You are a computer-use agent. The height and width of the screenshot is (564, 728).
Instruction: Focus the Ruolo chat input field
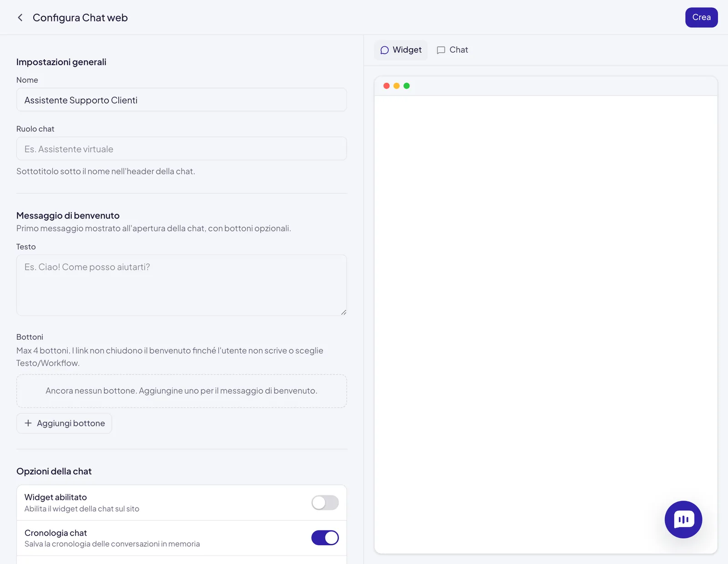pyautogui.click(x=182, y=148)
